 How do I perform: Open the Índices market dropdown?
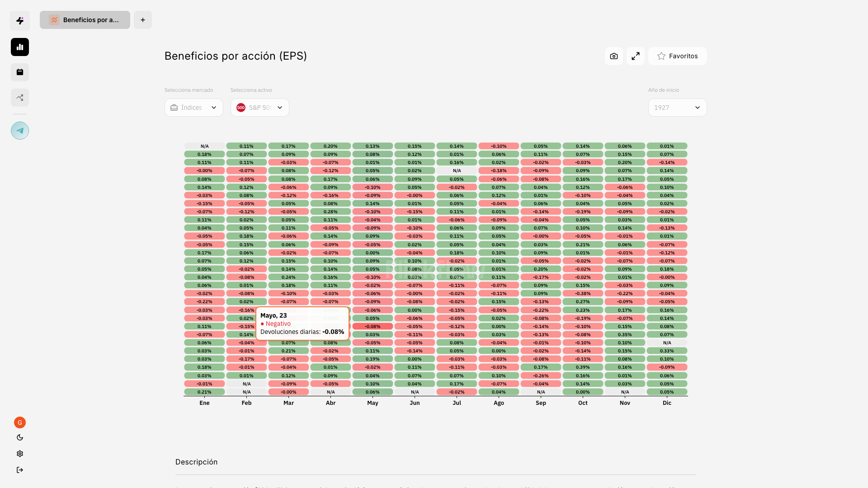(194, 108)
